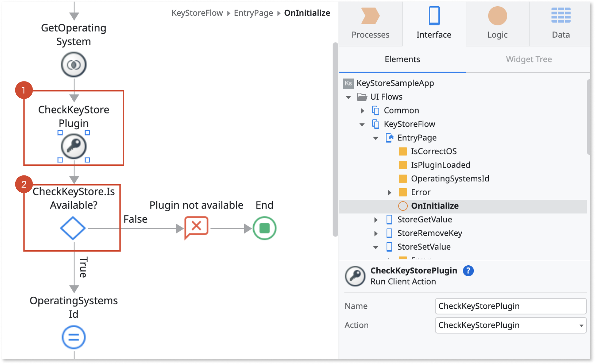The width and height of the screenshot is (595, 364).
Task: Open the Data tab icon
Action: tap(561, 14)
